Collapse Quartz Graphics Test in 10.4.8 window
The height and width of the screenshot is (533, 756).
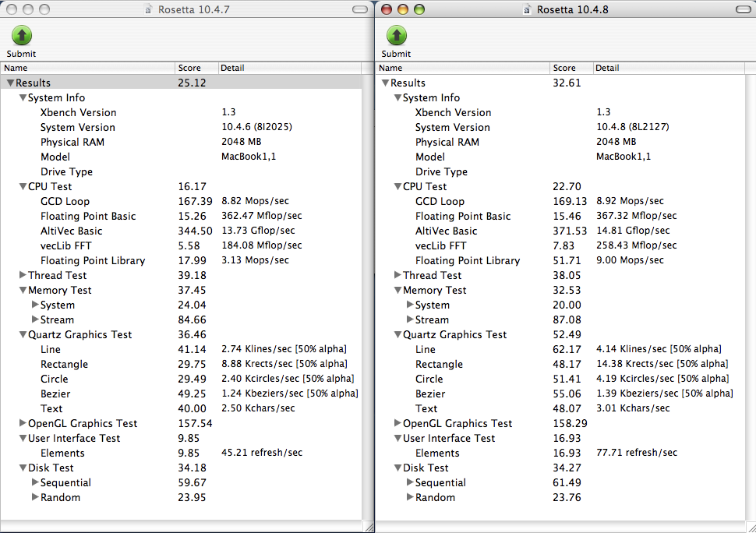coord(397,334)
